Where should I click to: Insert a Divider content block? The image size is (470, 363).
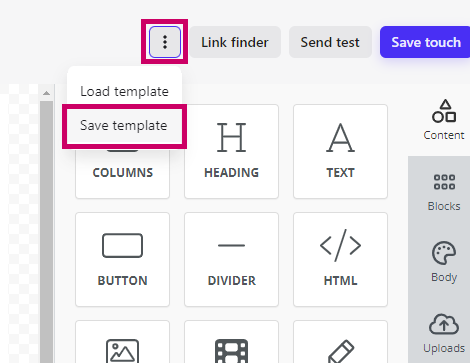tap(231, 259)
